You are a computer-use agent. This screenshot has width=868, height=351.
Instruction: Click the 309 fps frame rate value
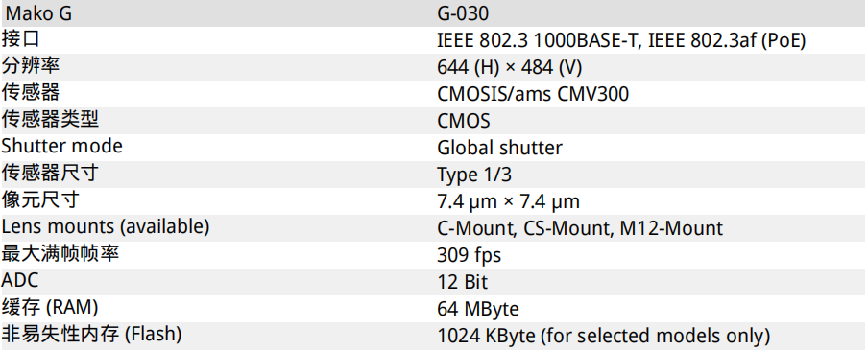pos(469,255)
